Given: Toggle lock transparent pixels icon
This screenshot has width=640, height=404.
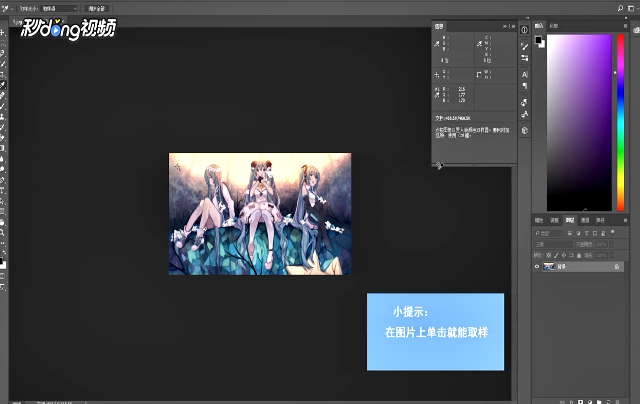Looking at the screenshot, I should [x=549, y=255].
